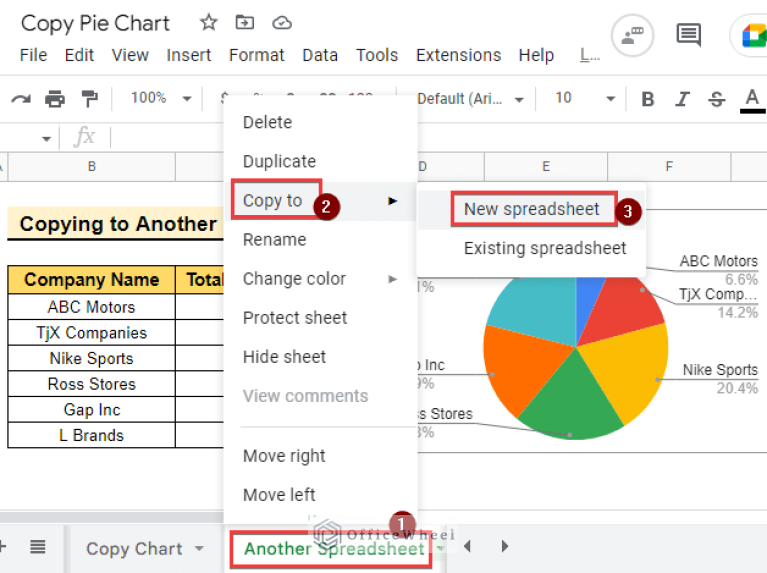
Task: Click the redo arrow icon
Action: (x=20, y=98)
